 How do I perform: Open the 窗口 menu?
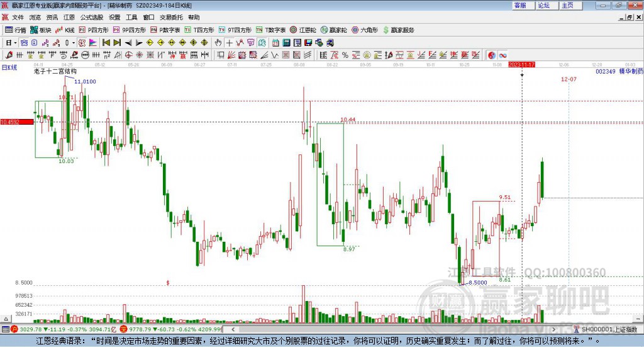(148, 17)
